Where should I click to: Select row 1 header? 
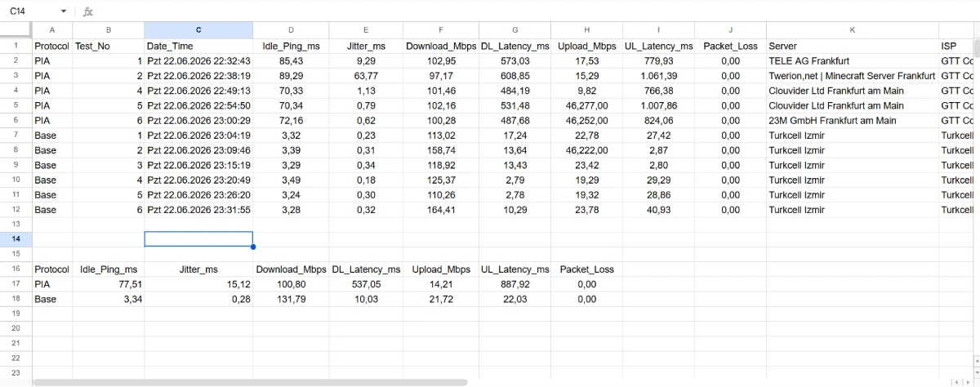click(16, 46)
